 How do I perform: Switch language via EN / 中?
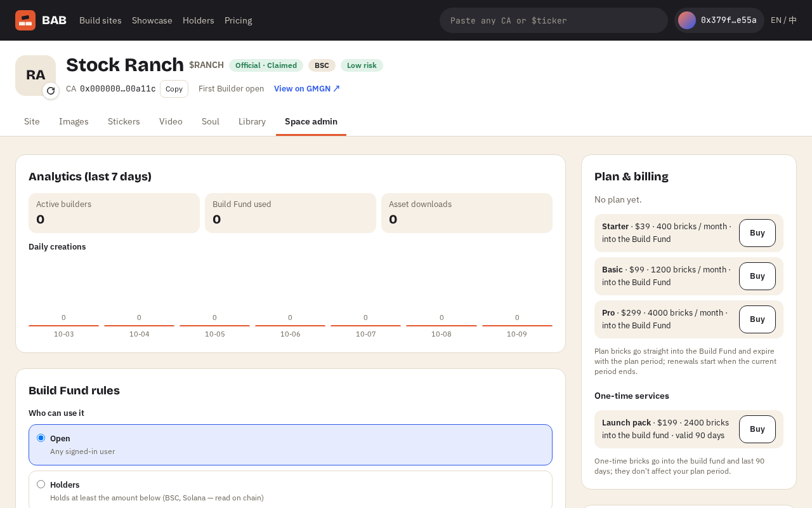pyautogui.click(x=783, y=20)
